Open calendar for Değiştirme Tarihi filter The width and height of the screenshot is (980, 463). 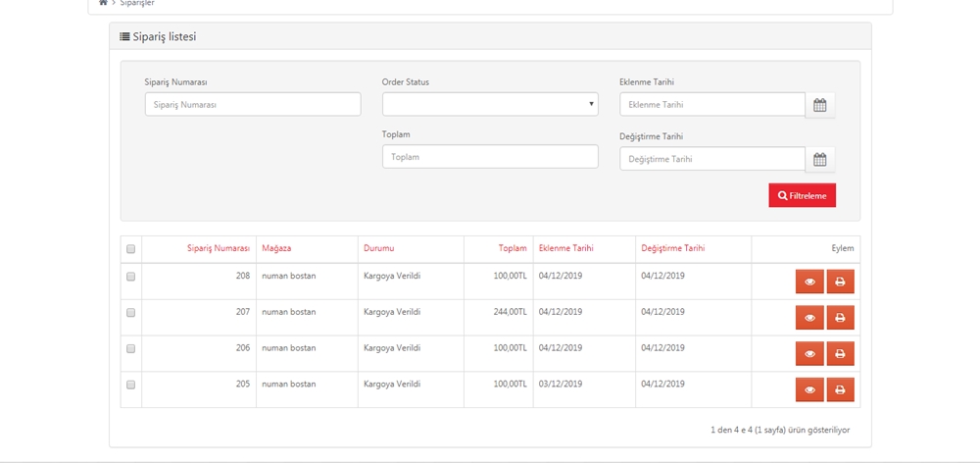(x=820, y=160)
